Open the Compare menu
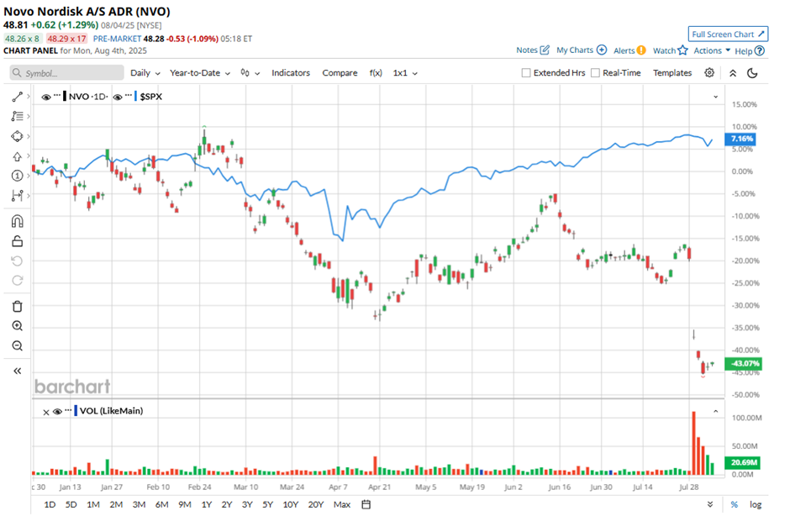 coord(340,73)
